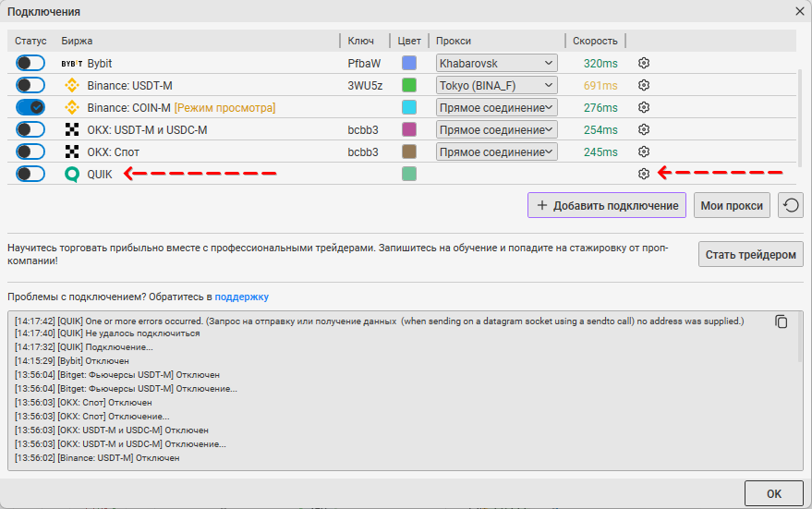Open the Khabarovsk proxy dropdown for Bybit
The height and width of the screenshot is (509, 812).
point(497,63)
